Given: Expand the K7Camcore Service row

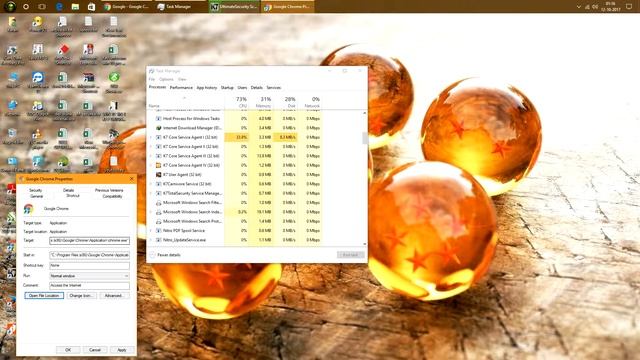Looking at the screenshot, I should tap(151, 184).
